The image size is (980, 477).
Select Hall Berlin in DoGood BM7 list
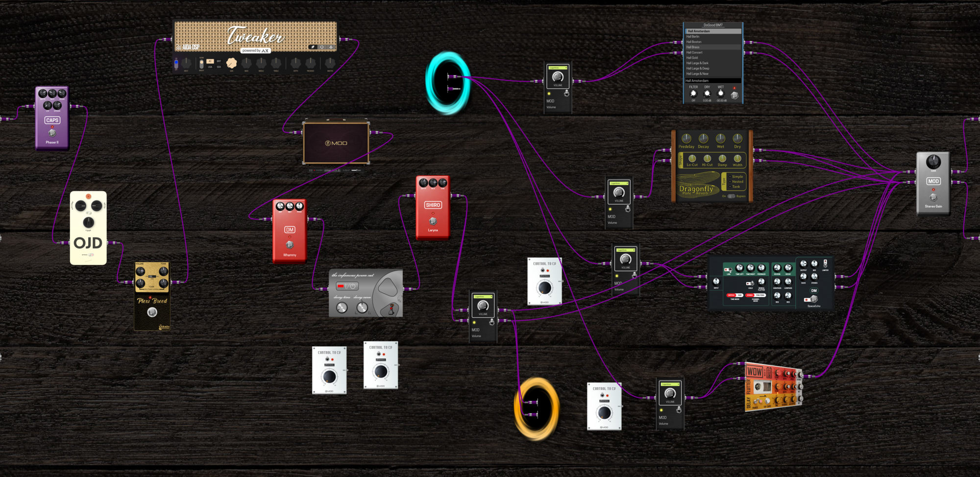pyautogui.click(x=693, y=37)
